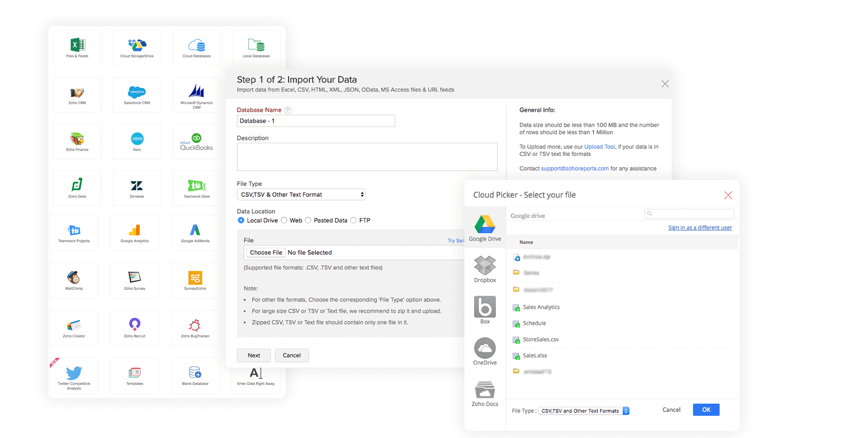Image resolution: width=868 pixels, height=438 pixels.
Task: Select the MailChimp connector
Action: 74,280
